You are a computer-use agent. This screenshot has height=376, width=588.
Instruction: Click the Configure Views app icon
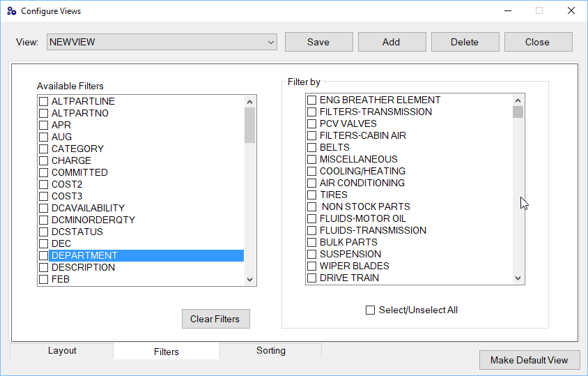(12, 11)
